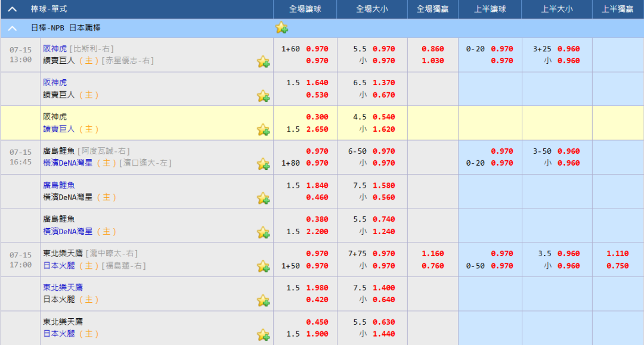Add 17:00 東北樂天鷹 [瀧中瞭太-右] match star
This screenshot has height=345, width=644.
pyautogui.click(x=264, y=266)
